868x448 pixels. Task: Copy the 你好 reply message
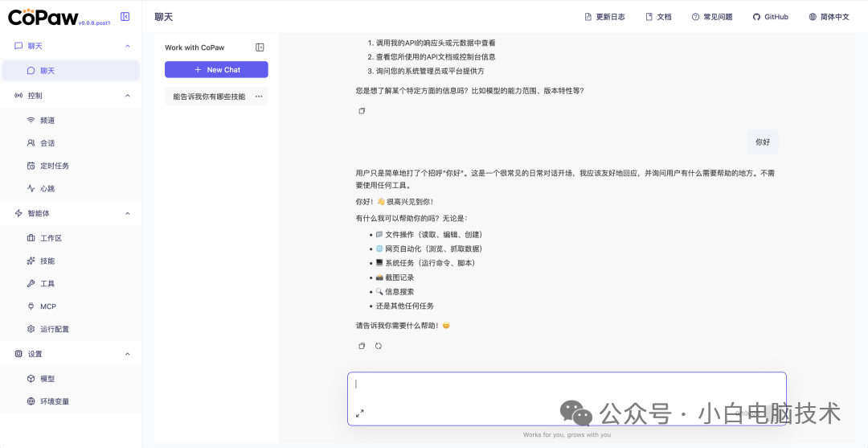click(x=362, y=346)
